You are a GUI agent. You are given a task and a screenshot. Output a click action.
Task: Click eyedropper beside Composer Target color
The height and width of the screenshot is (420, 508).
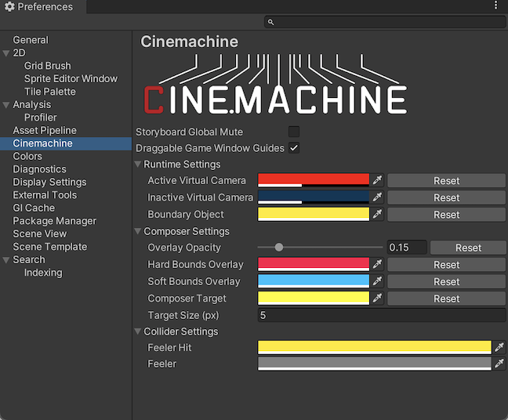377,299
